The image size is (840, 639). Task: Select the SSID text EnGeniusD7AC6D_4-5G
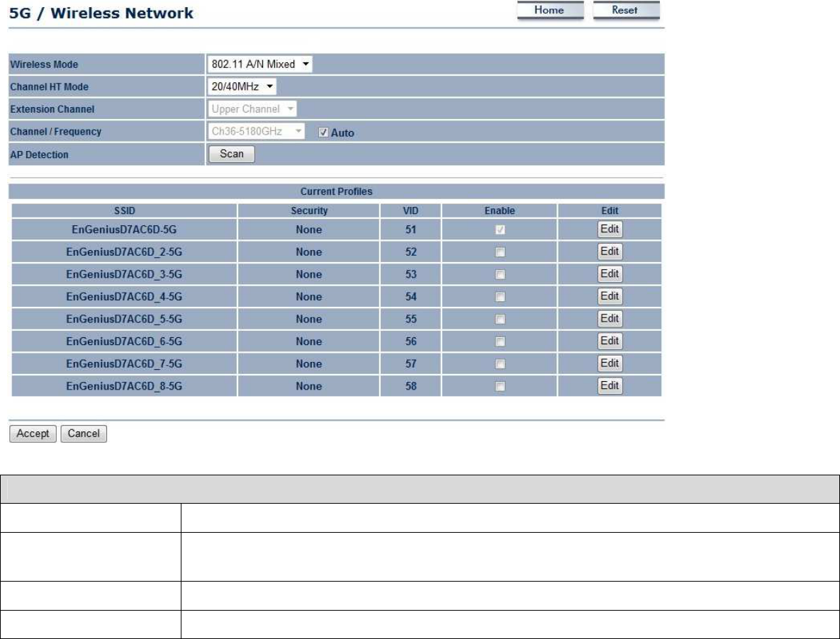click(x=124, y=297)
